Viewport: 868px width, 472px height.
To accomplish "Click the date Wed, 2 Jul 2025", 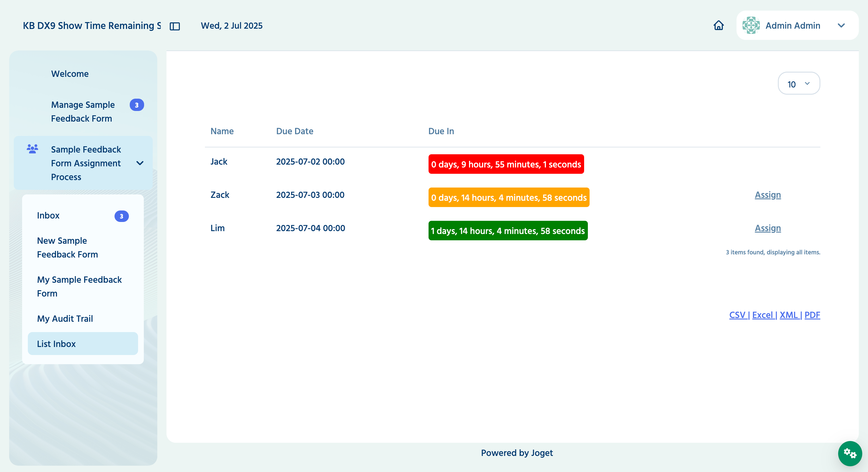I will pos(231,26).
